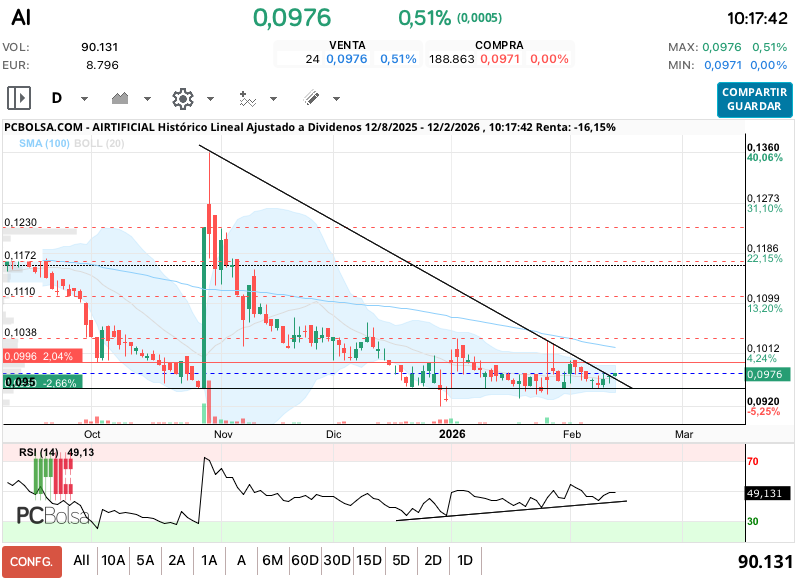This screenshot has height=583, width=808.
Task: Click the D interval selector
Action: tap(57, 98)
